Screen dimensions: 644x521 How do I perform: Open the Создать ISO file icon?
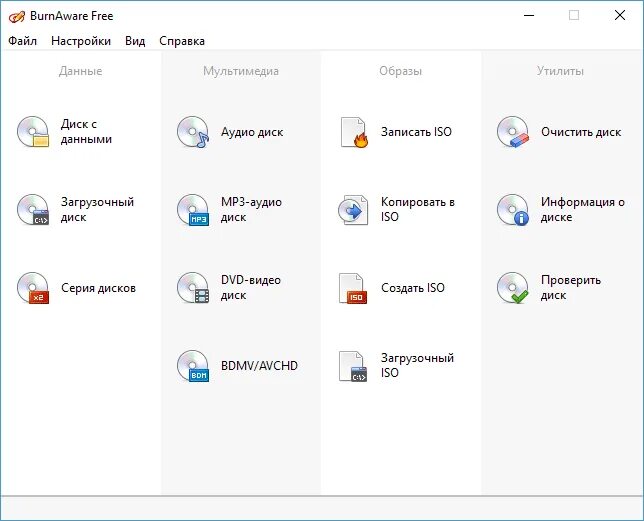[353, 288]
